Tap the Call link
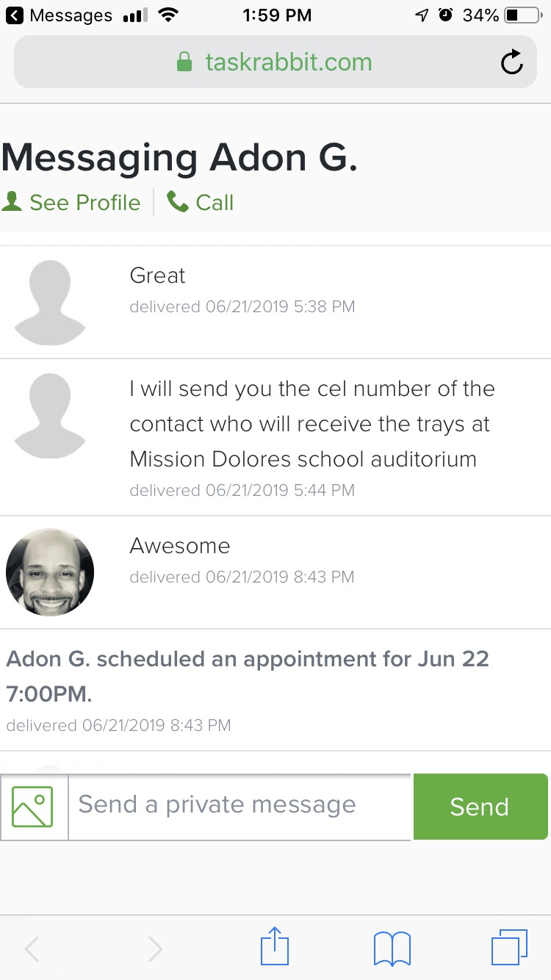 click(x=215, y=203)
